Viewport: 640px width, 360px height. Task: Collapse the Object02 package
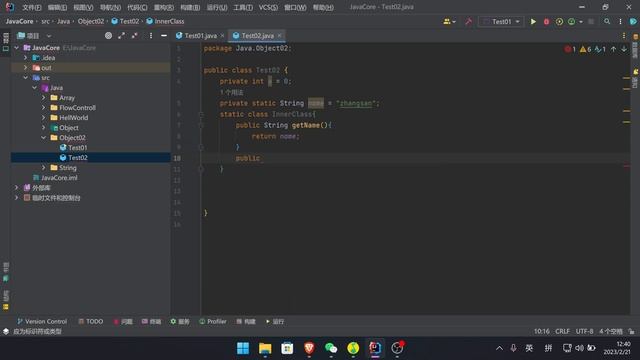pos(44,138)
